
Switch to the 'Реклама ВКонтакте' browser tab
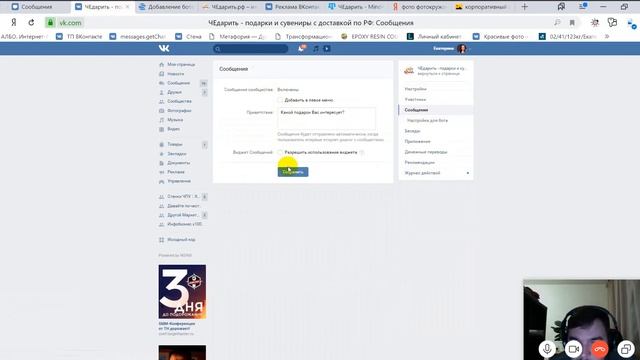tap(292, 7)
